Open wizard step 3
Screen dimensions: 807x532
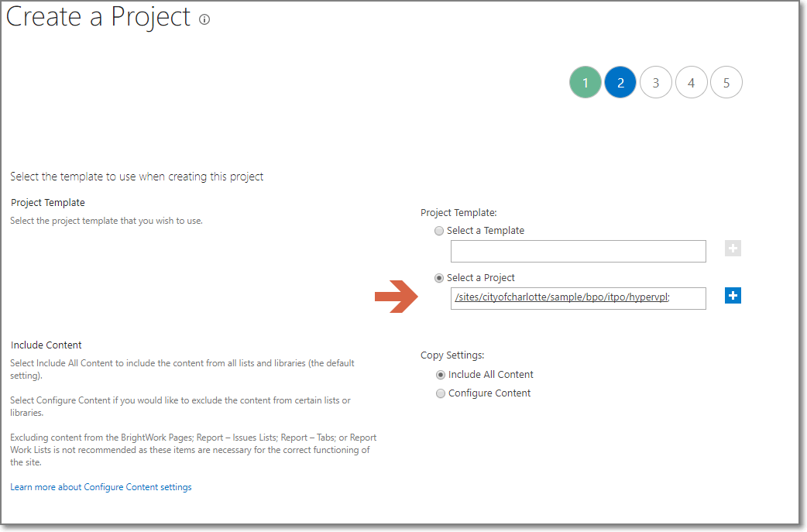click(656, 82)
